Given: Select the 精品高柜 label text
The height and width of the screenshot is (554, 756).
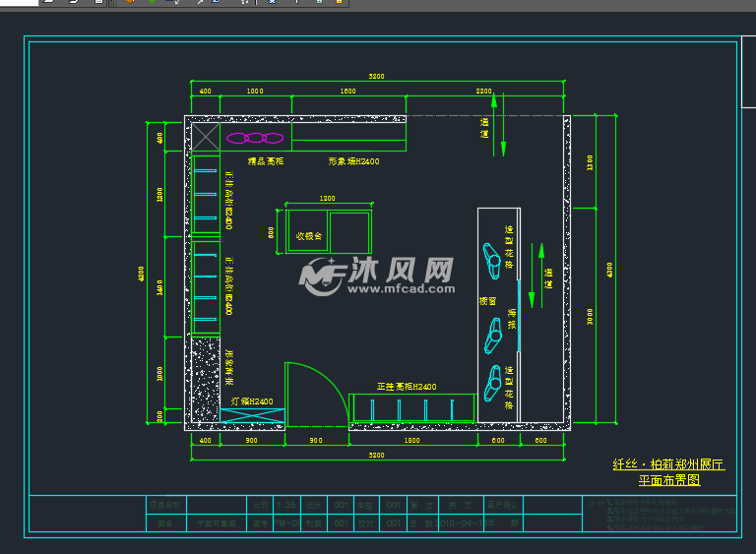Looking at the screenshot, I should 266,161.
